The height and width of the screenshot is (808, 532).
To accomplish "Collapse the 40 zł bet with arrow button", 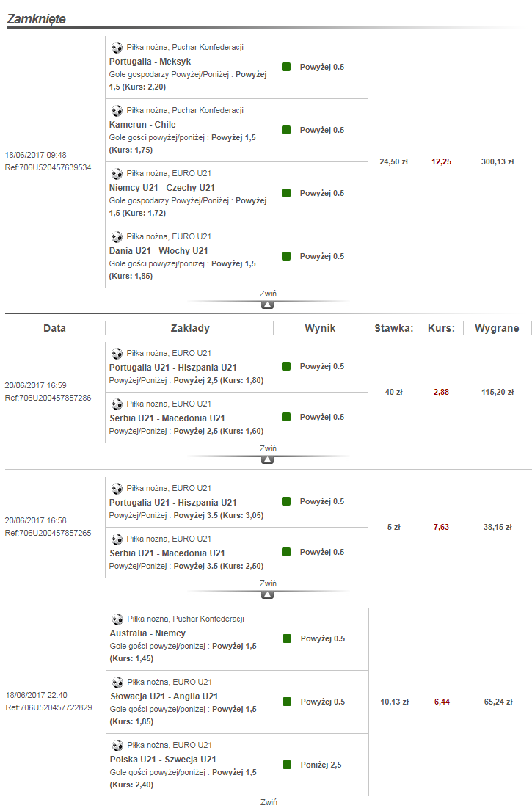I will [x=268, y=459].
